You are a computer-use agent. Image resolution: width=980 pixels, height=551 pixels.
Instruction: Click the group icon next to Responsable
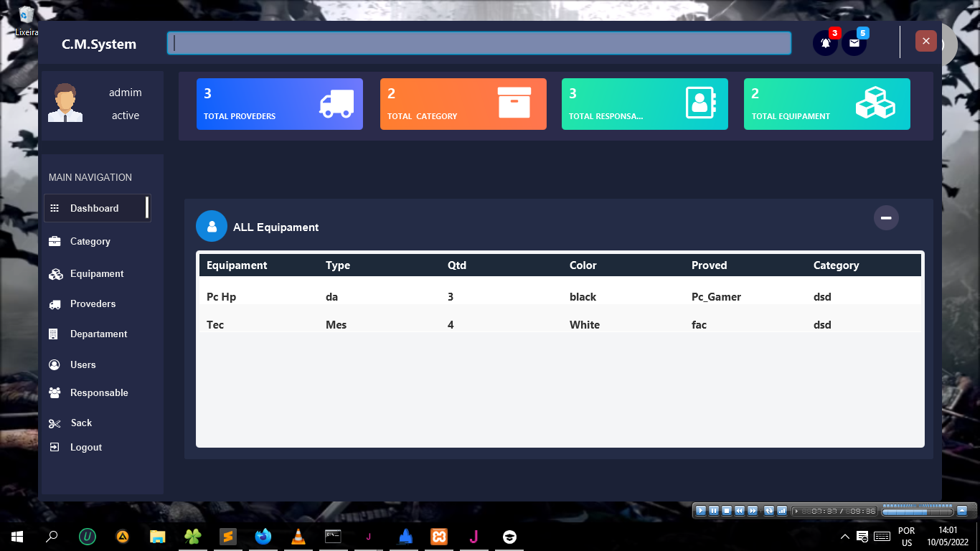55,392
